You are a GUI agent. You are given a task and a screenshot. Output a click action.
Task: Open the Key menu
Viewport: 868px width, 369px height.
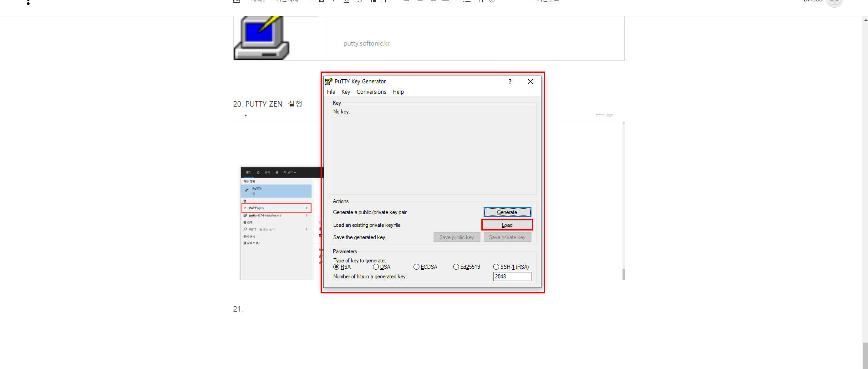[346, 92]
